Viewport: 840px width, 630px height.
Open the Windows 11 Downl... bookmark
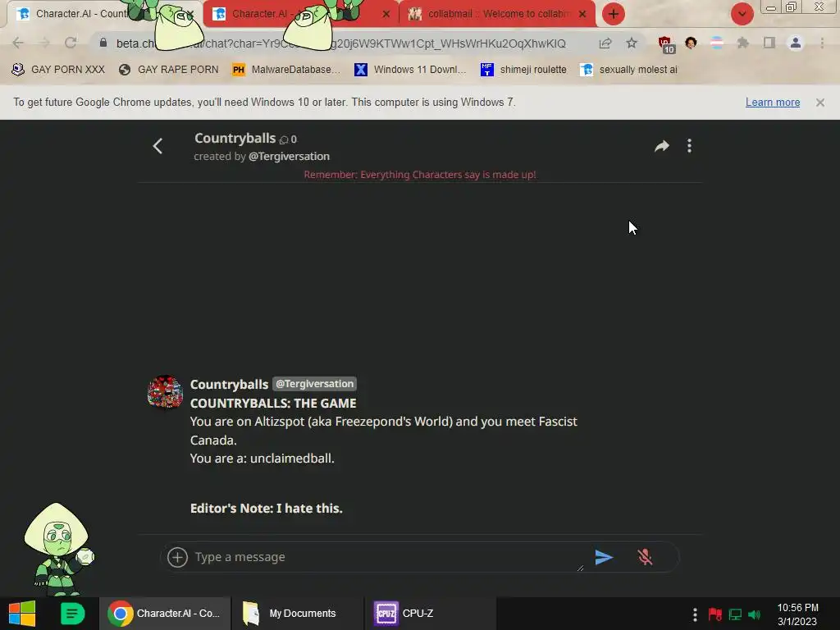(x=410, y=70)
